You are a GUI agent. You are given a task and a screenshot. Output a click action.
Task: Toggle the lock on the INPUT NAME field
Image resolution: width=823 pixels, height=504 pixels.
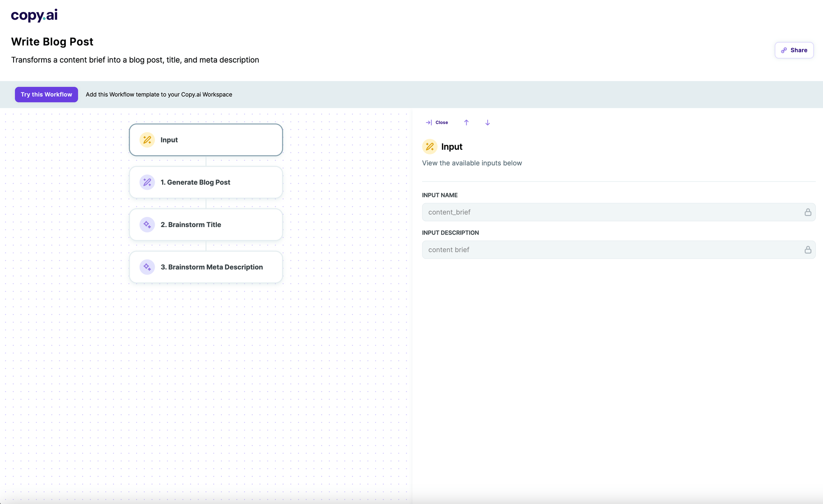[808, 212]
